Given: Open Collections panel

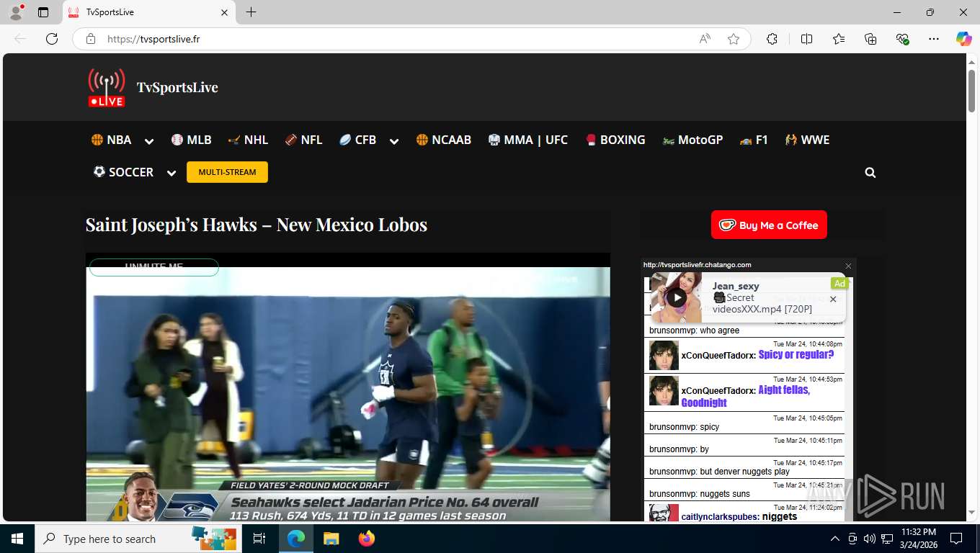Looking at the screenshot, I should pos(870,39).
